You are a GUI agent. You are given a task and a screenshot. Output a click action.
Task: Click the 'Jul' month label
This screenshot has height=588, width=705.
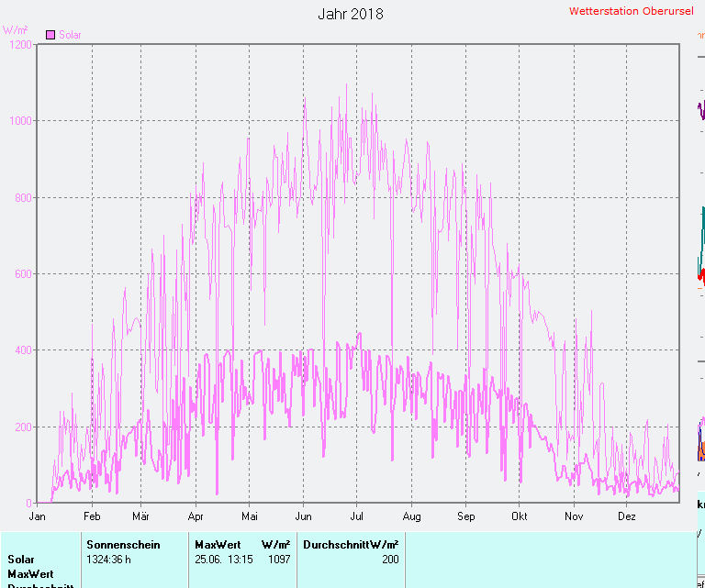356,516
